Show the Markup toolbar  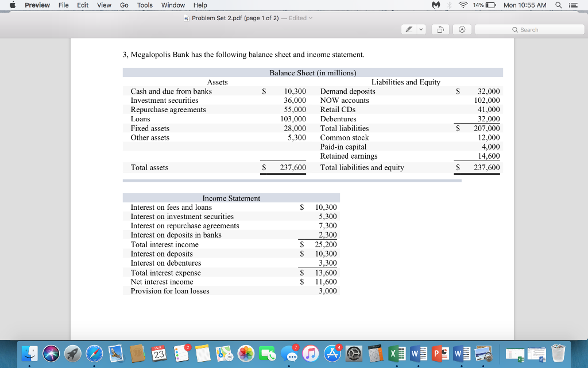[462, 29]
